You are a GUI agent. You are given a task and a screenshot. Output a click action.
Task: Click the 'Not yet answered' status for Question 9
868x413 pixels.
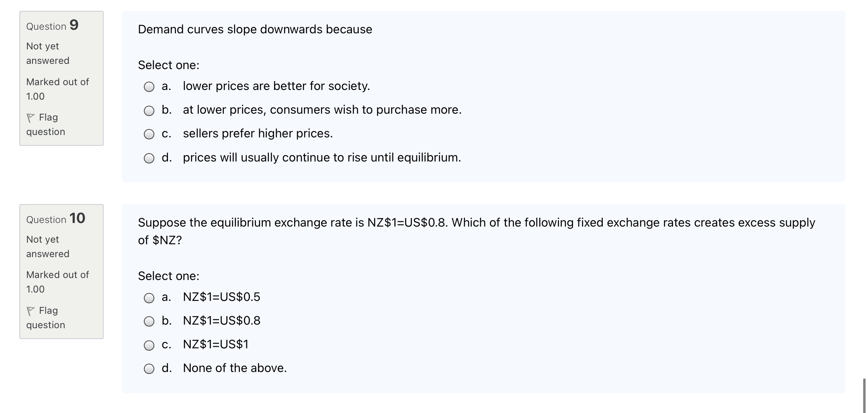(x=48, y=53)
